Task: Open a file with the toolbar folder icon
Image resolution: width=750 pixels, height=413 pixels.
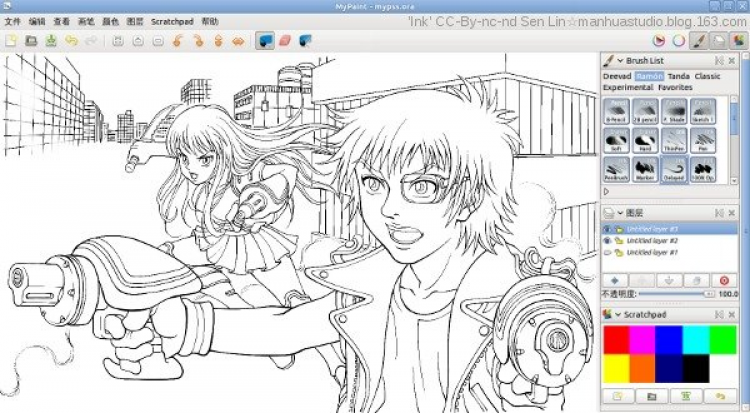Action: [x=31, y=41]
